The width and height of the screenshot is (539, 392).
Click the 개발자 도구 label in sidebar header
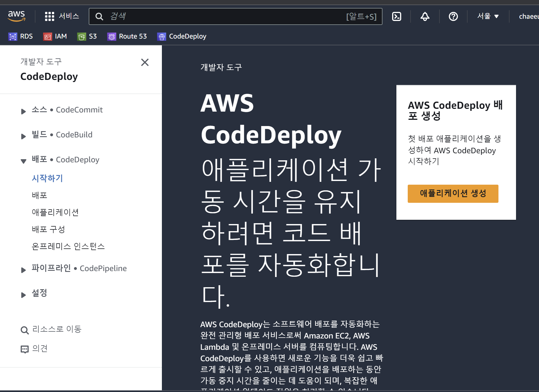click(x=41, y=62)
